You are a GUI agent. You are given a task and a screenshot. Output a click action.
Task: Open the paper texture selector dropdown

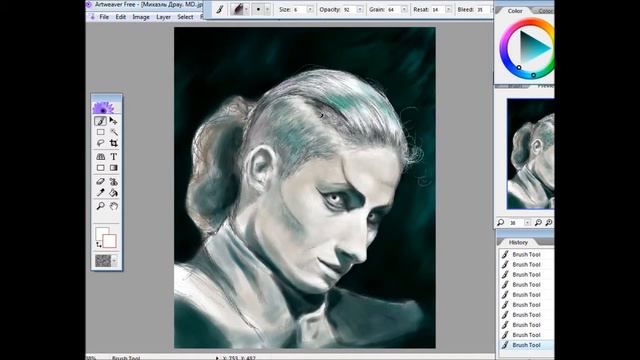pos(114,260)
